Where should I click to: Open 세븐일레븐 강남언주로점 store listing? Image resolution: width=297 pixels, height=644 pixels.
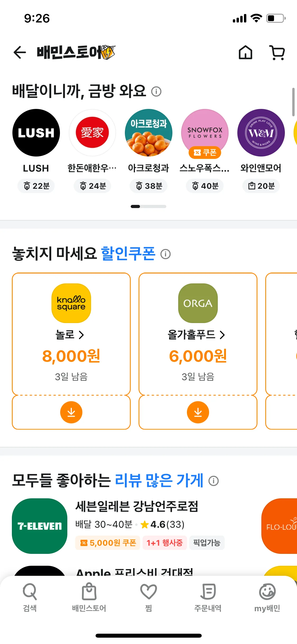[x=137, y=506]
